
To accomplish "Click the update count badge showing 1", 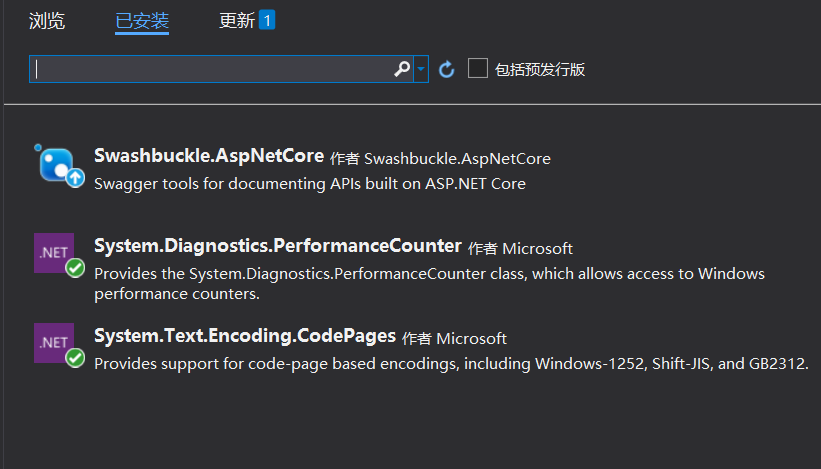I will click(x=267, y=20).
